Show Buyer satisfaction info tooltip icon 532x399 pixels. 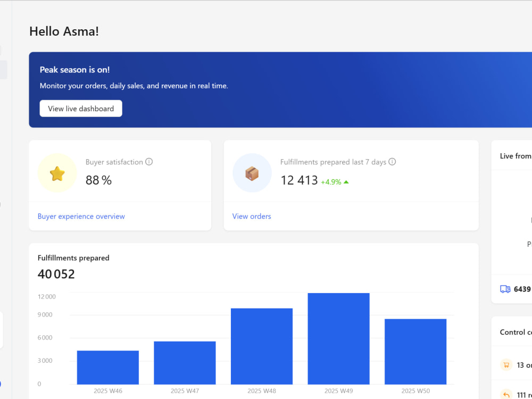point(149,162)
